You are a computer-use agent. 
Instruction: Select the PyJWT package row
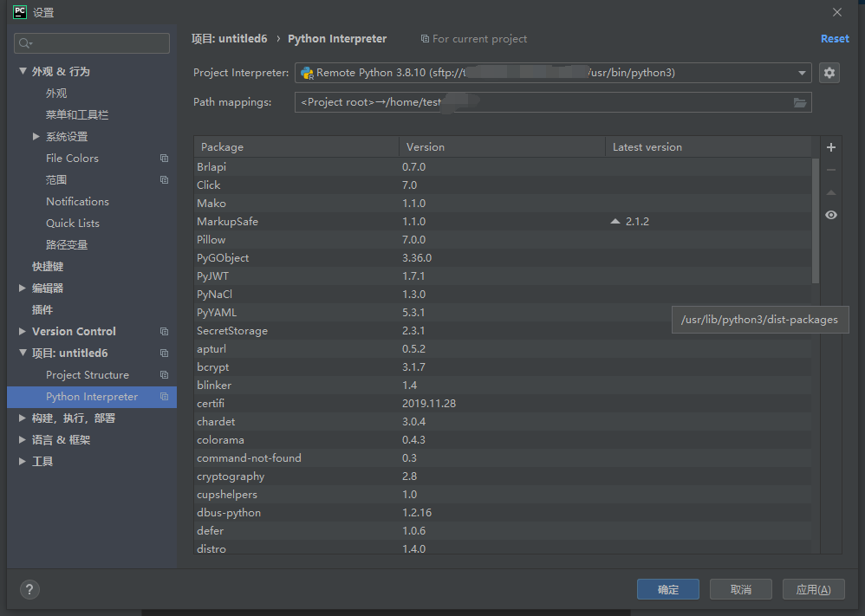503,276
